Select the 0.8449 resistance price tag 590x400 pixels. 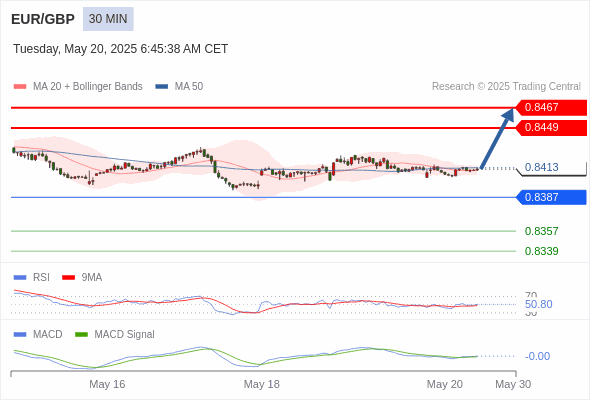[550, 128]
